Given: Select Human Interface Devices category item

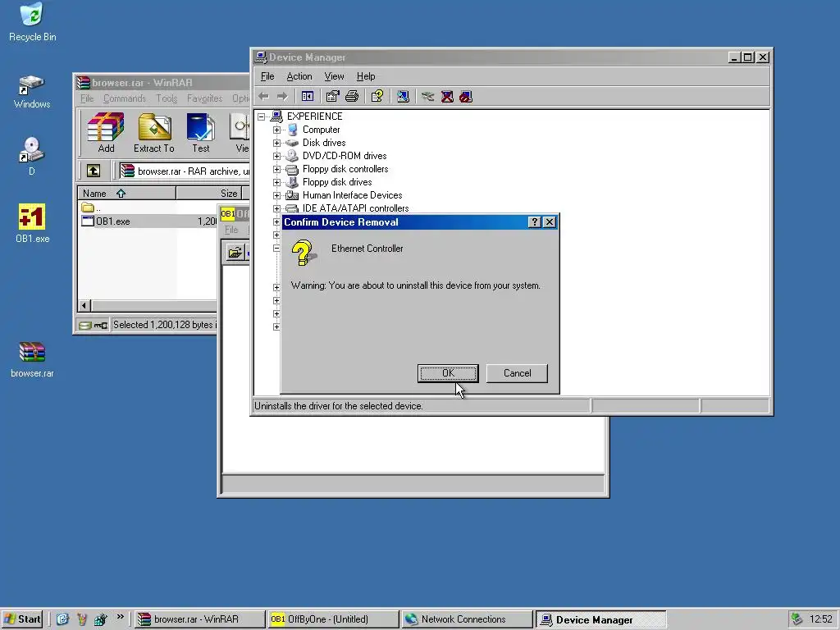Looking at the screenshot, I should coord(352,195).
